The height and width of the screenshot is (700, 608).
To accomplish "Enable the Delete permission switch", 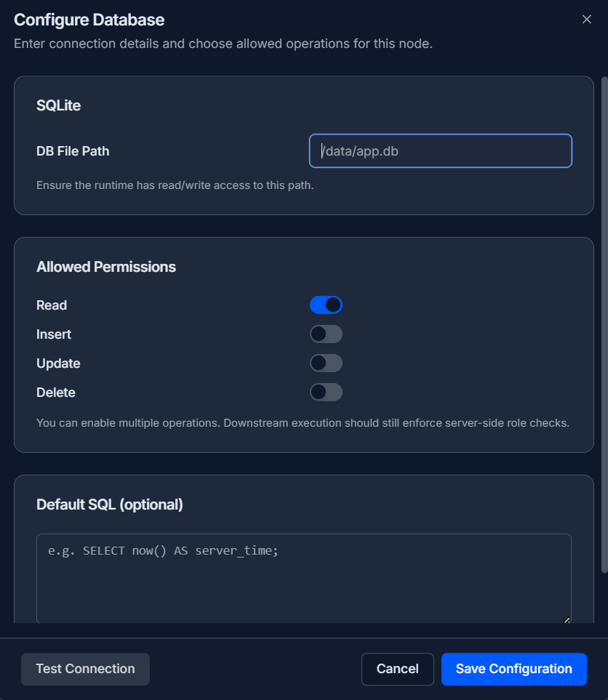I will point(326,393).
